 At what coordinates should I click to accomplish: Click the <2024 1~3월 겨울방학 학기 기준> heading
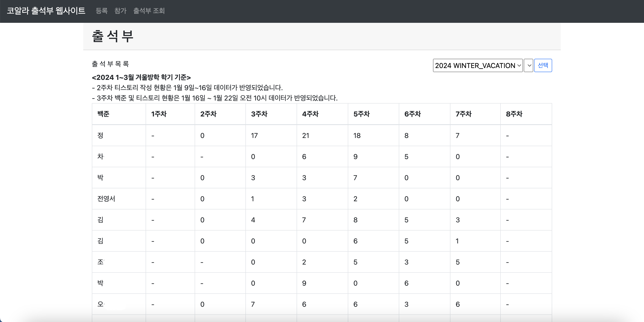141,77
